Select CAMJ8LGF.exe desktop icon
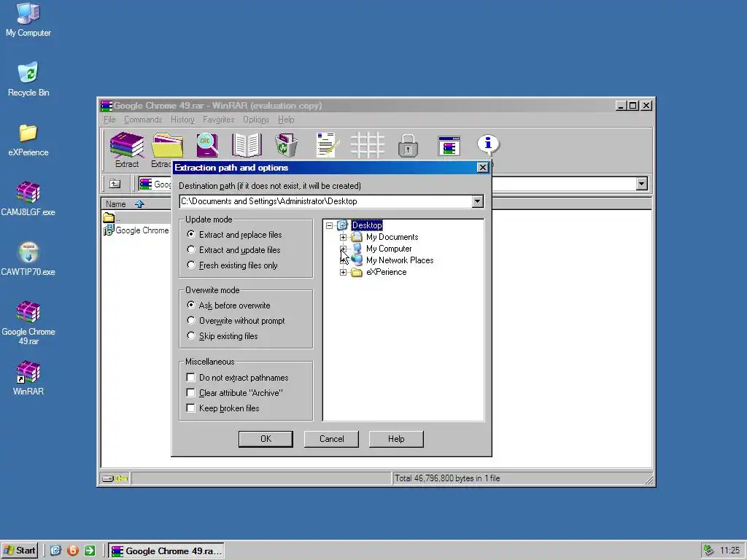Image resolution: width=747 pixels, height=560 pixels. tap(28, 192)
